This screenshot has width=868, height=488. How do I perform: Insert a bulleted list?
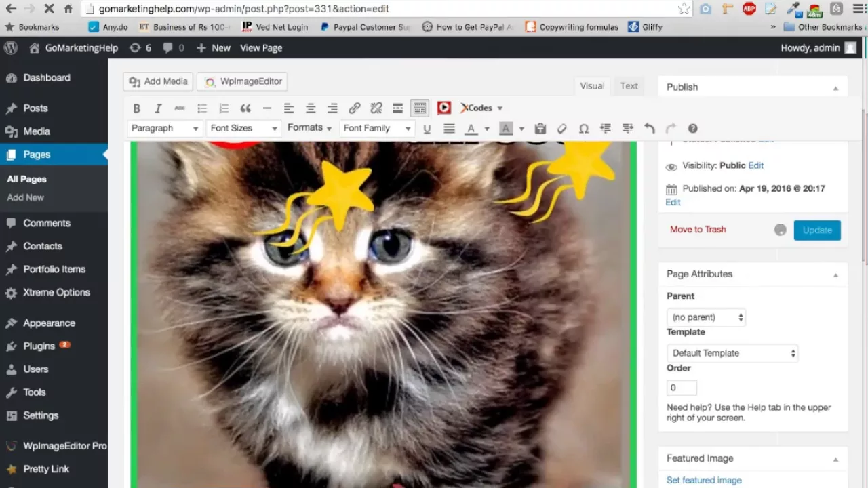pyautogui.click(x=202, y=108)
